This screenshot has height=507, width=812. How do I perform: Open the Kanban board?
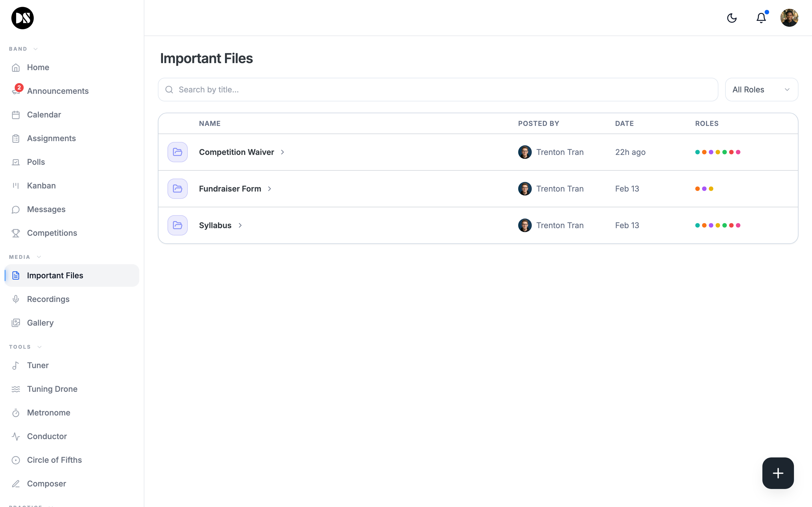pos(41,185)
